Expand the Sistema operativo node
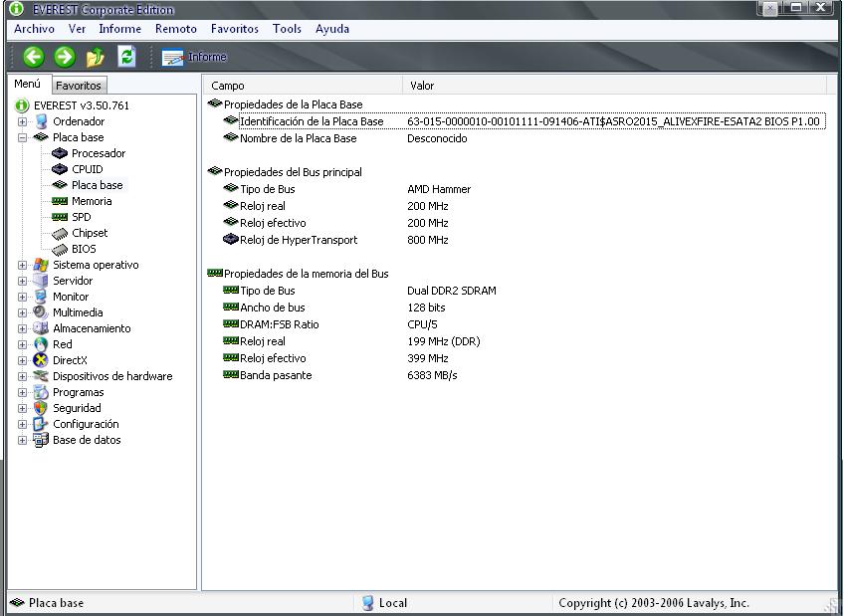Viewport: 844px width, 616px height. (23, 265)
